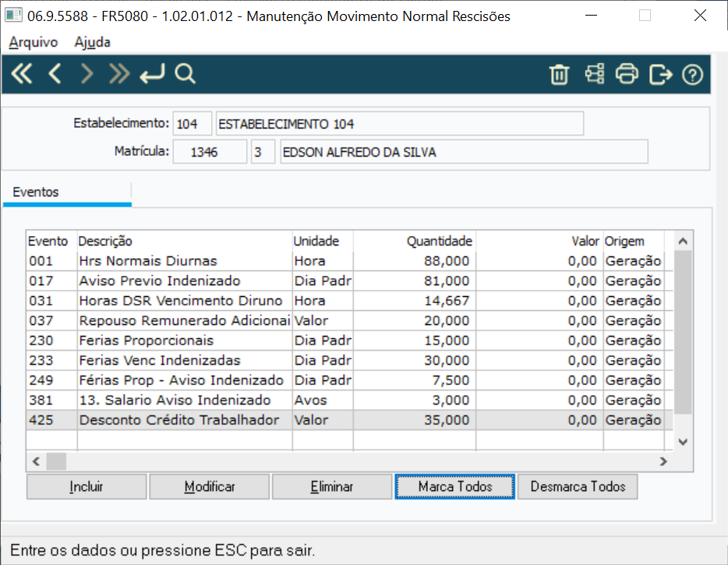Click employee name field EDSON ALFREDO DA SILVA
This screenshot has width=728, height=565.
[x=464, y=152]
